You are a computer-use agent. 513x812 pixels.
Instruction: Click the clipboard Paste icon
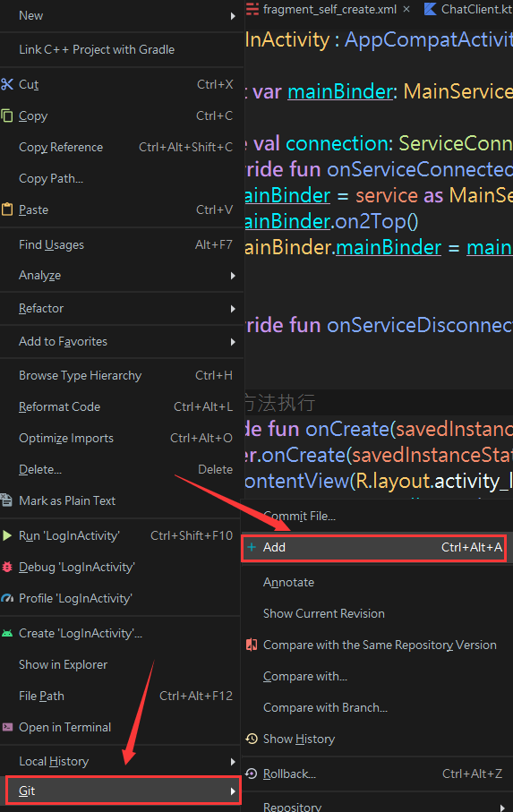(x=7, y=209)
